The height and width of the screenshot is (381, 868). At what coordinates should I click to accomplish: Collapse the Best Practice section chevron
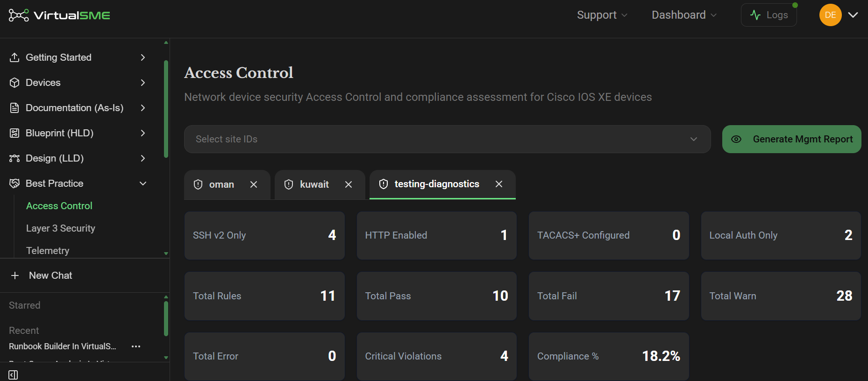pyautogui.click(x=143, y=183)
